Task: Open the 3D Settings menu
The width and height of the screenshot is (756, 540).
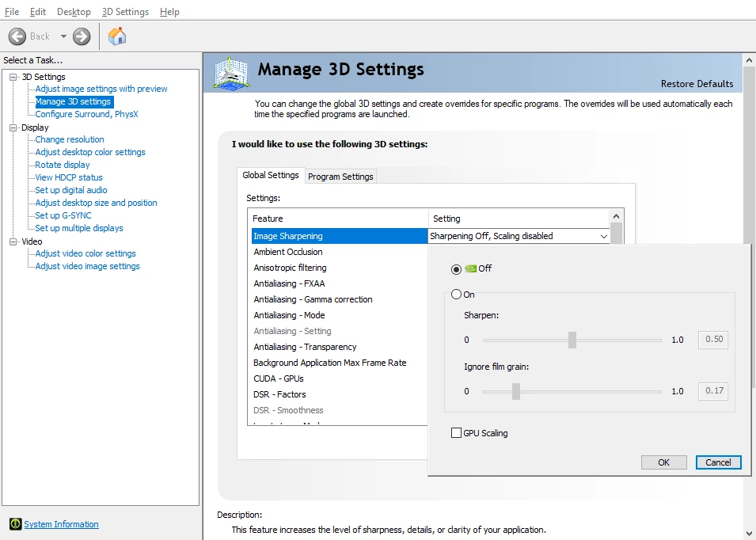Action: tap(125, 12)
